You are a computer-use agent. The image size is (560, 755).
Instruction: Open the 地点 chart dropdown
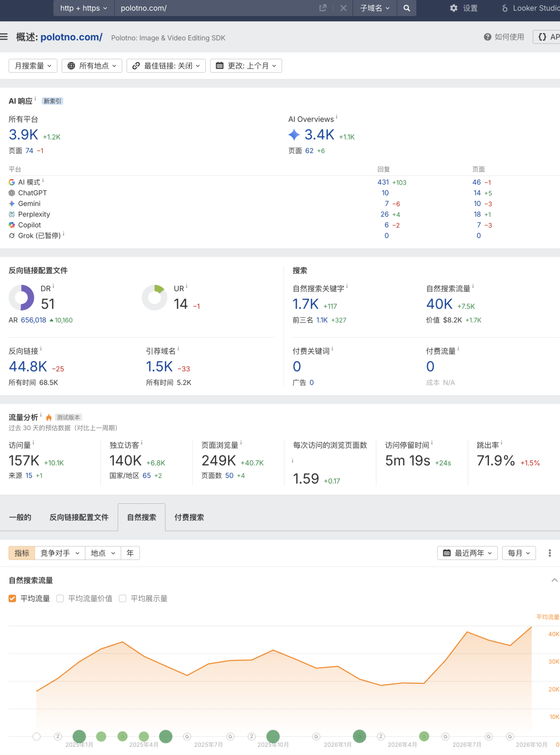103,553
